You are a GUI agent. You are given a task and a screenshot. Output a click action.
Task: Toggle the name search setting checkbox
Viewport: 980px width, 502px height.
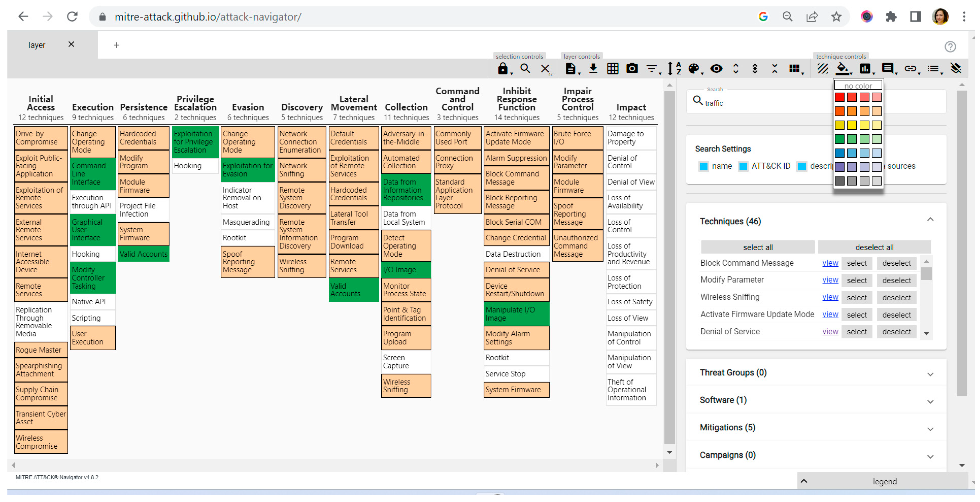pyautogui.click(x=703, y=166)
